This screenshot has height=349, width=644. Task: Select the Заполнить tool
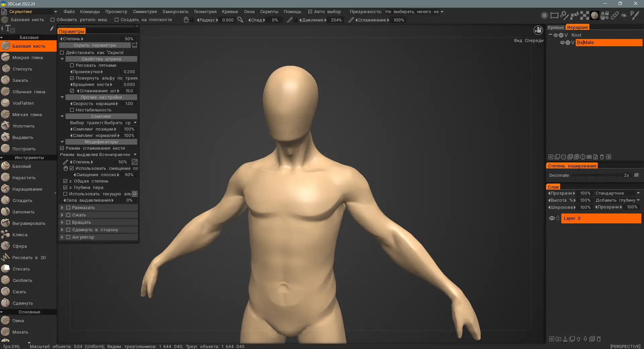pos(28,212)
